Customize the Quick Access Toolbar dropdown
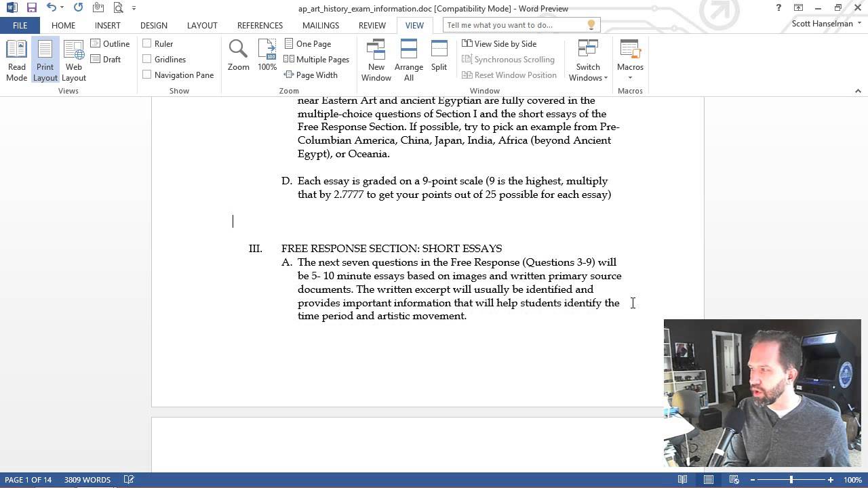868x488 pixels. point(134,8)
